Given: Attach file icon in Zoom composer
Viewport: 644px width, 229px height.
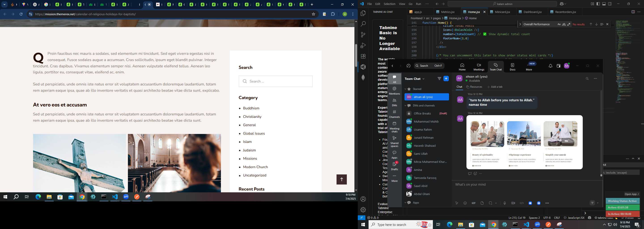Looking at the screenshot, I should click(482, 203).
